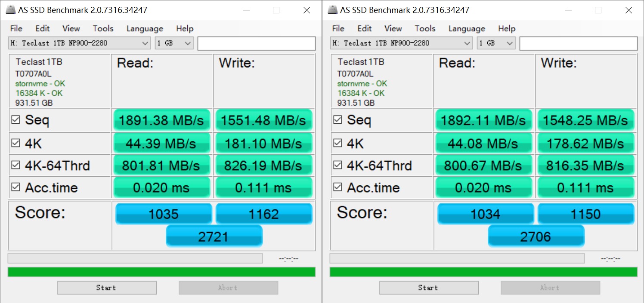Click Start button in right window
The width and height of the screenshot is (644, 303).
(x=429, y=287)
